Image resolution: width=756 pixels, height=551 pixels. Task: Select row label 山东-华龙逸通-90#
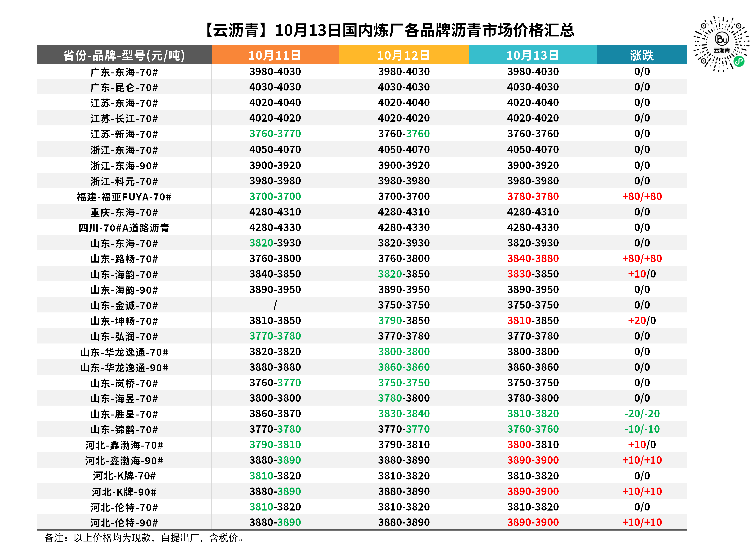(x=124, y=368)
